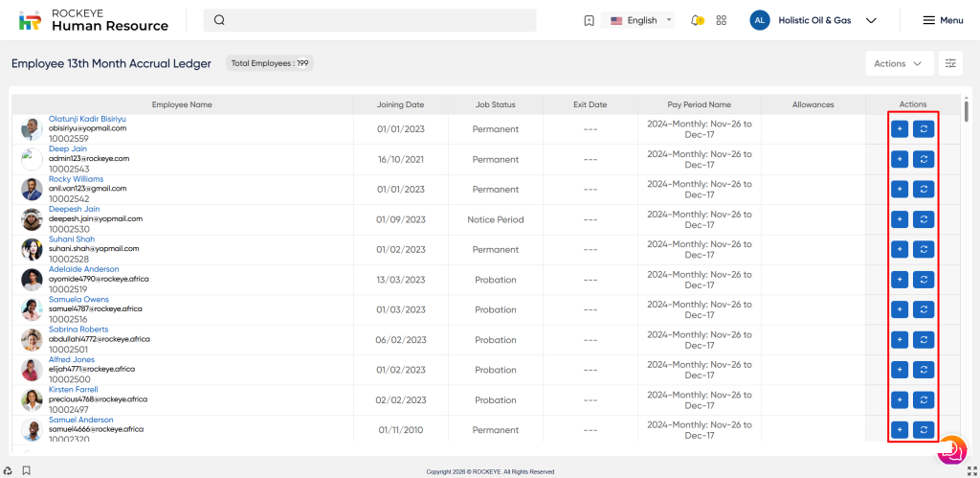Click the ROCKEYE Human Resource logo
980x478 pixels.
pos(94,20)
